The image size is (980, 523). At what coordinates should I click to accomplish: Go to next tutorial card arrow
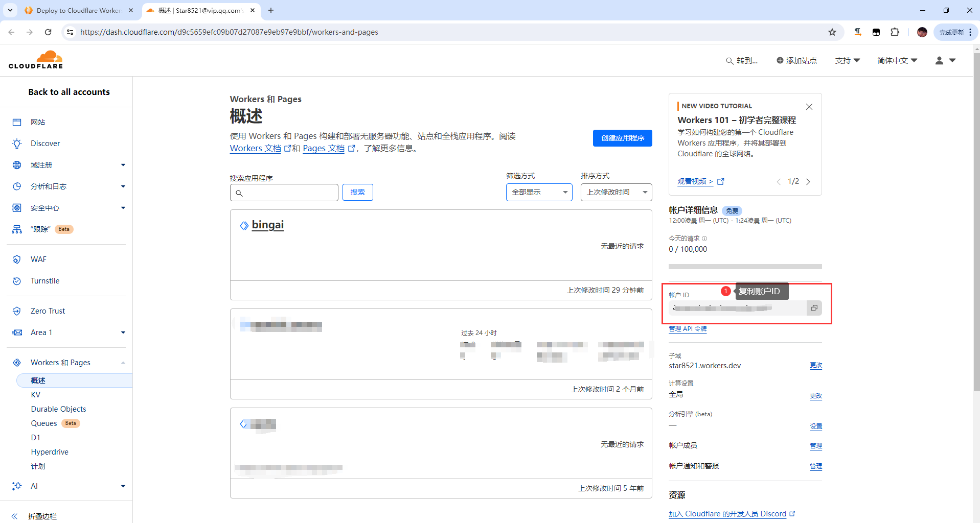point(808,182)
